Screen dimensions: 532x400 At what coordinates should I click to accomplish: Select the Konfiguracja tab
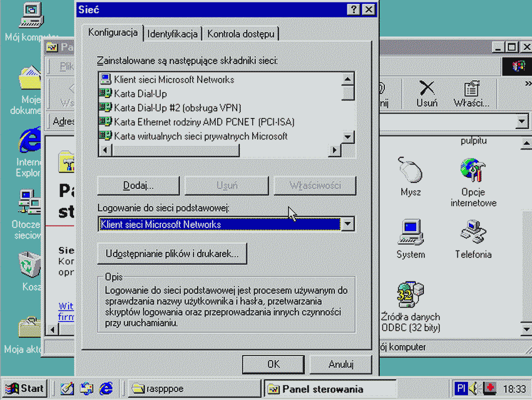click(113, 33)
